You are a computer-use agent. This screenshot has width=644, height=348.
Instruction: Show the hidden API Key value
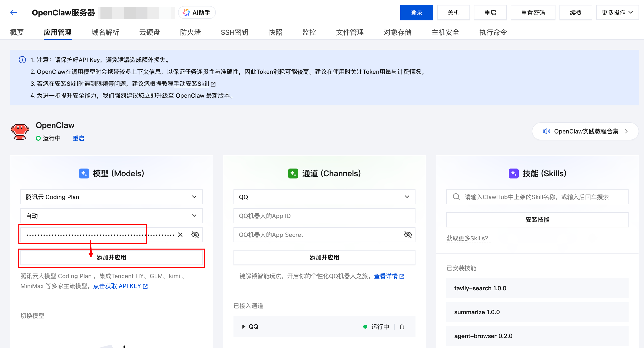[x=195, y=234]
